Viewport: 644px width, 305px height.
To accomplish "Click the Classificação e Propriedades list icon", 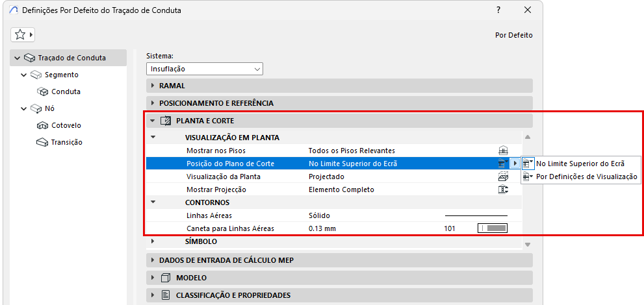I will coord(165,295).
